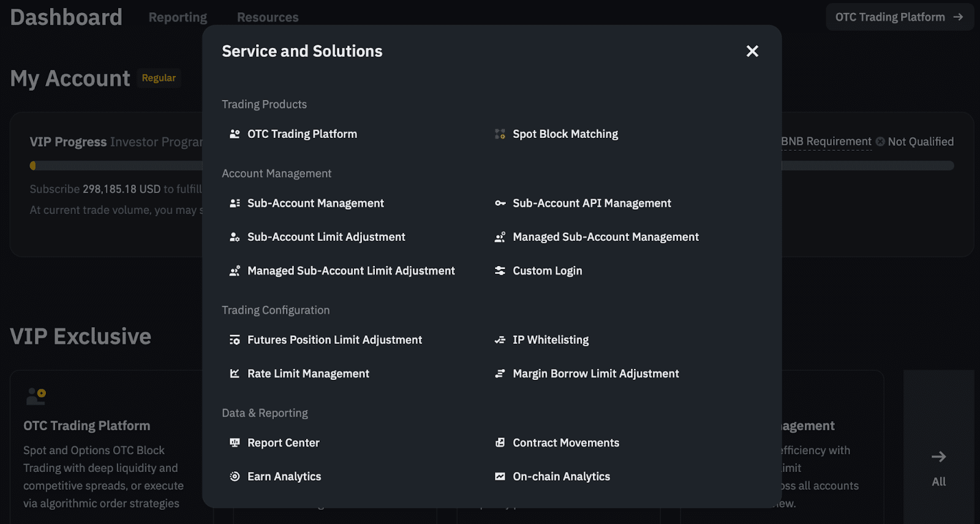Open the Reporting menu in header
Screen dimensions: 980x524
pos(178,18)
